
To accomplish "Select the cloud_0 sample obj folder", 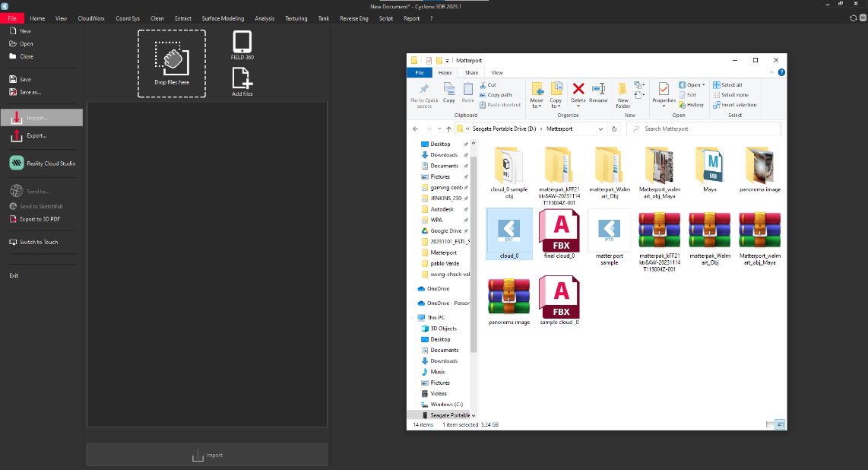I will tap(508, 173).
